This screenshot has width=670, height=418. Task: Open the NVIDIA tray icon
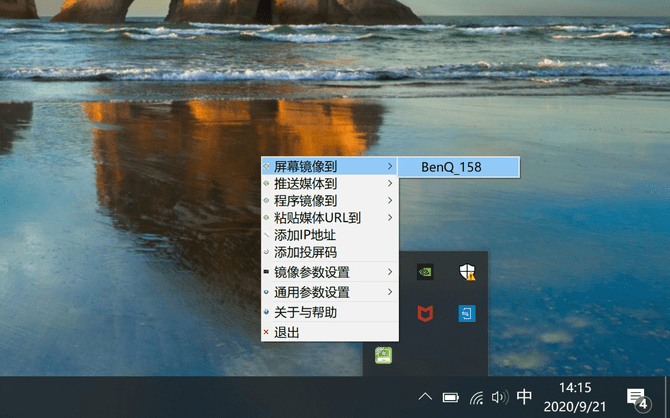pyautogui.click(x=425, y=271)
